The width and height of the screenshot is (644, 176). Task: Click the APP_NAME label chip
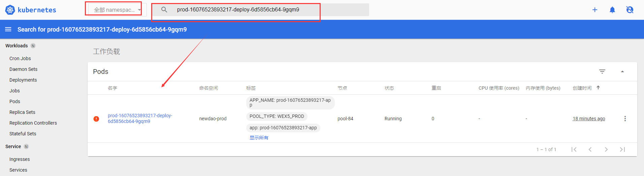(290, 103)
